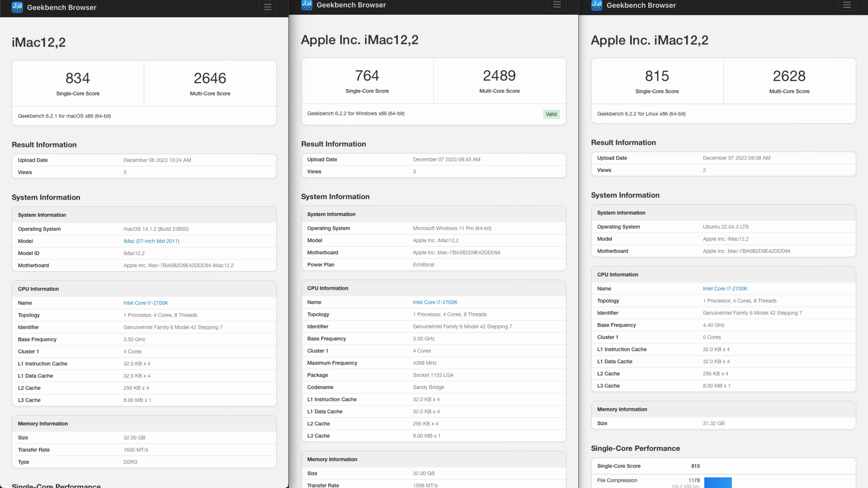The image size is (868, 488).
Task: Click Geekbench logo icon in left window
Action: [x=17, y=7]
